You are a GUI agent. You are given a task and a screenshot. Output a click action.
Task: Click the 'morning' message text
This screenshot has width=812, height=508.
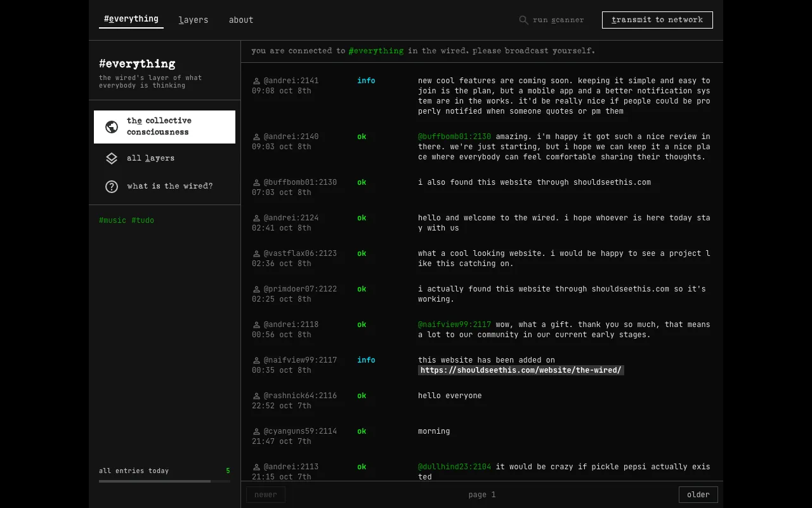[434, 431]
